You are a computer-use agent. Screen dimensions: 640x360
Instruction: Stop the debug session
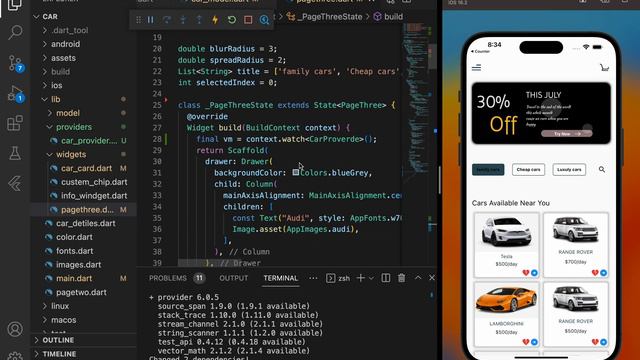click(x=248, y=20)
